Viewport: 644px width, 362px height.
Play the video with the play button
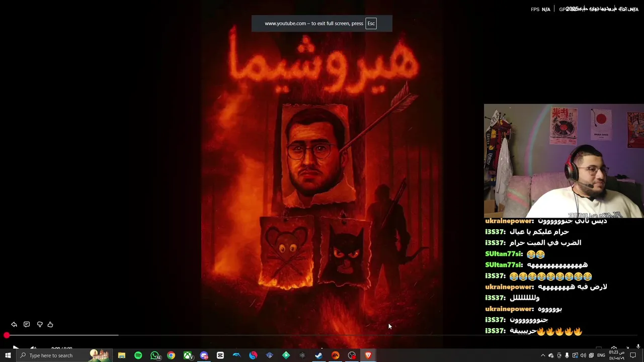[16, 348]
